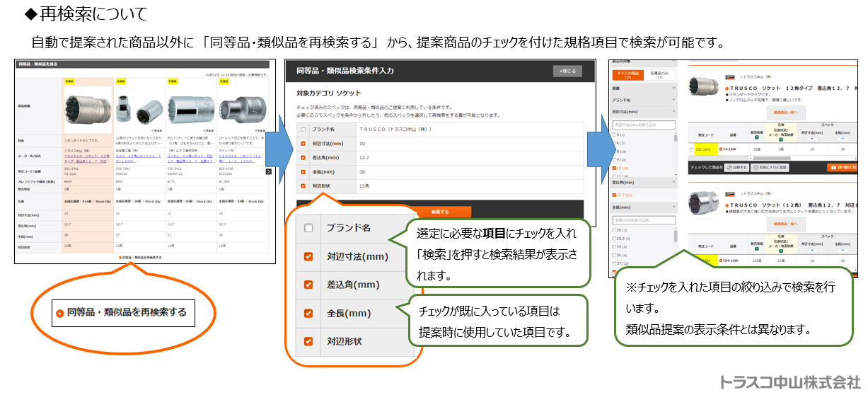
Task: Uncheck the 対辺形状 checkbox in the dialog
Action: pyautogui.click(x=303, y=185)
